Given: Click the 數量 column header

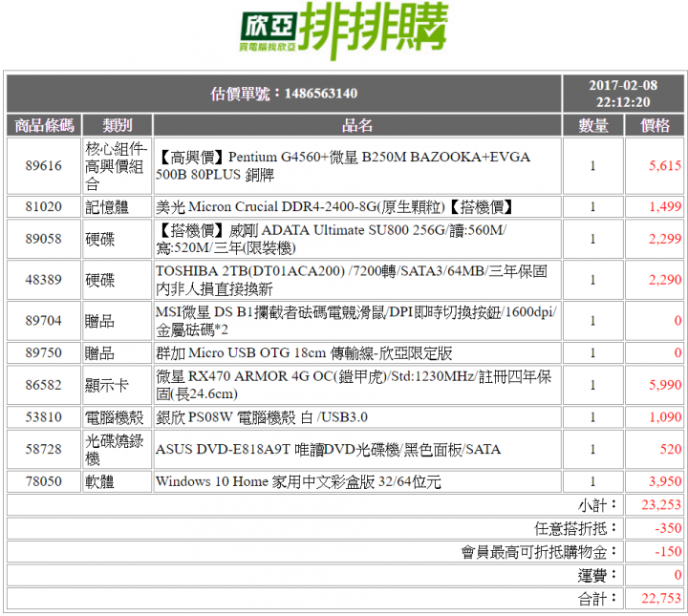Looking at the screenshot, I should click(x=592, y=125).
